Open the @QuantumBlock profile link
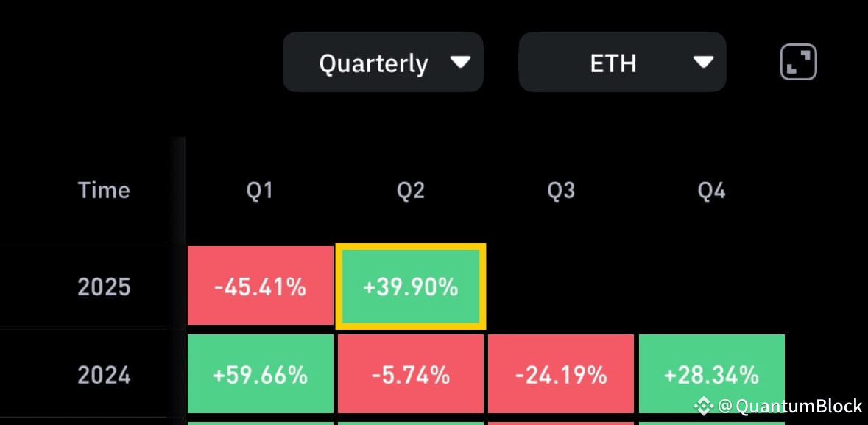 790,406
